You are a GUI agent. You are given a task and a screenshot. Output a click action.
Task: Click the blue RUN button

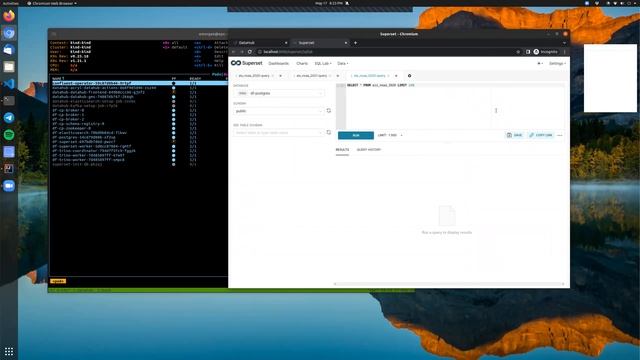356,135
